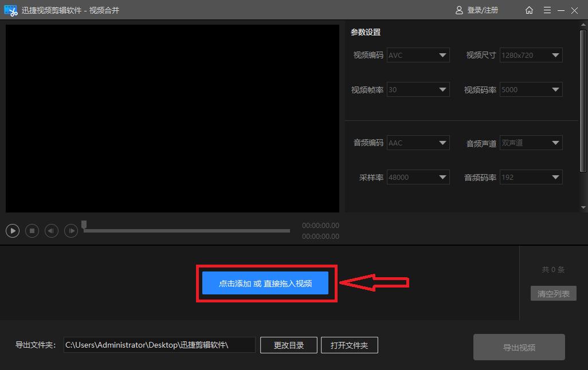
Task: Expand the 视频尺寸 1280x720 dropdown
Action: tap(531, 55)
